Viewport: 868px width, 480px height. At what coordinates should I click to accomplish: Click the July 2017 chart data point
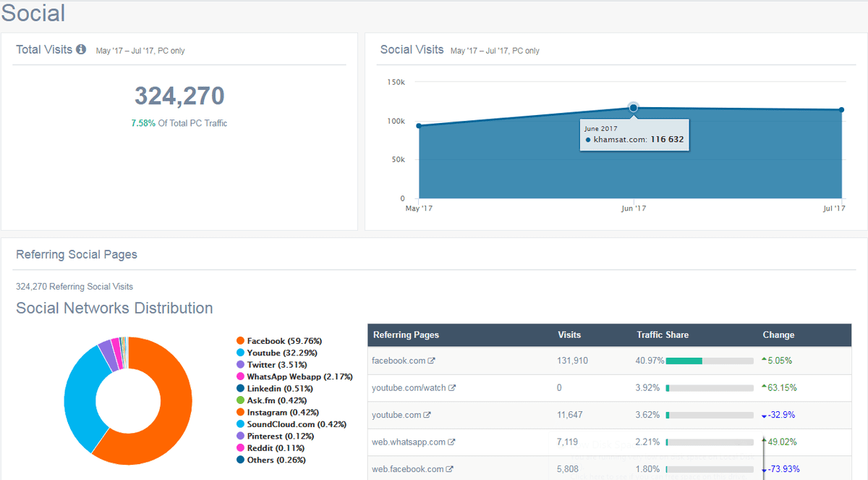(x=842, y=110)
